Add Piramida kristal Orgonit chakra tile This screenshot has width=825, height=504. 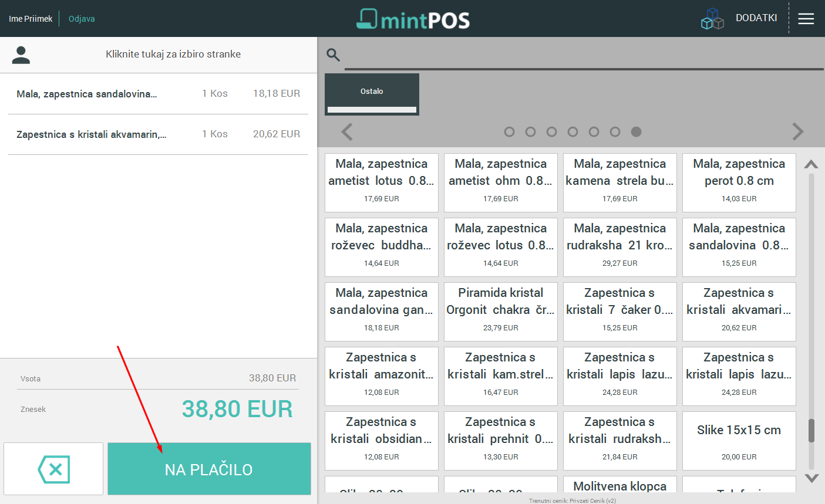click(x=501, y=312)
